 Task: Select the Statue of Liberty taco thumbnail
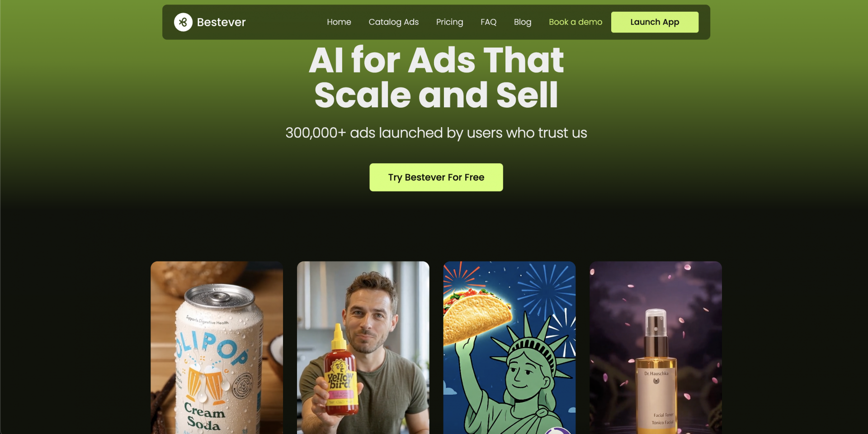[x=509, y=348]
